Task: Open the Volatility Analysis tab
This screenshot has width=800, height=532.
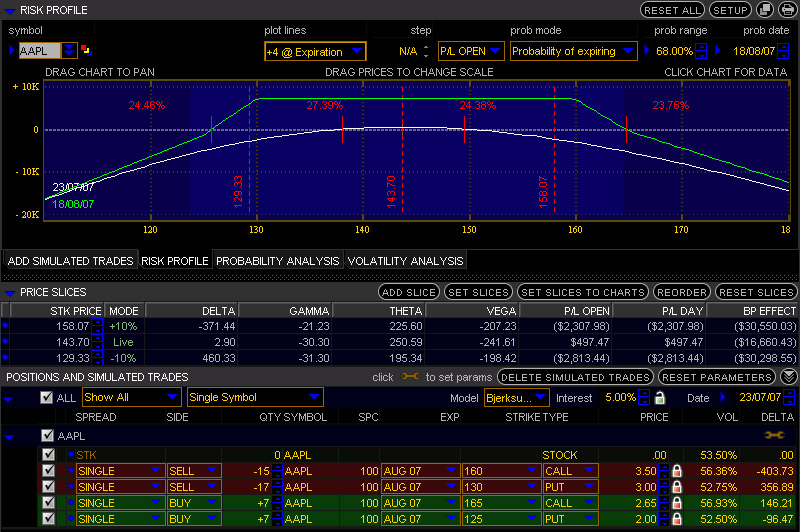Action: (x=406, y=260)
